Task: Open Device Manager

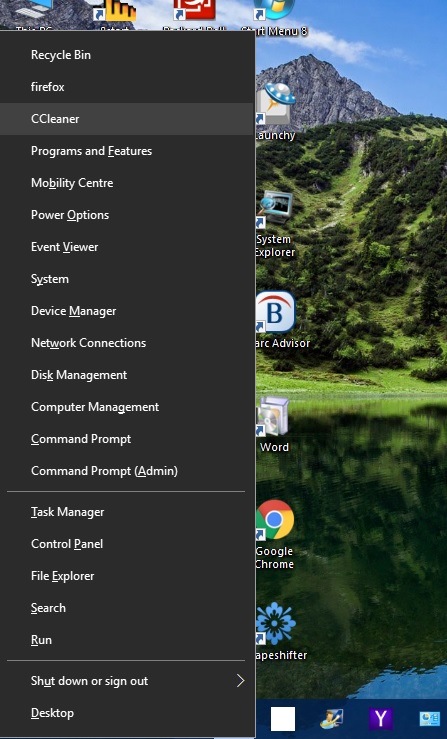Action: click(127, 312)
